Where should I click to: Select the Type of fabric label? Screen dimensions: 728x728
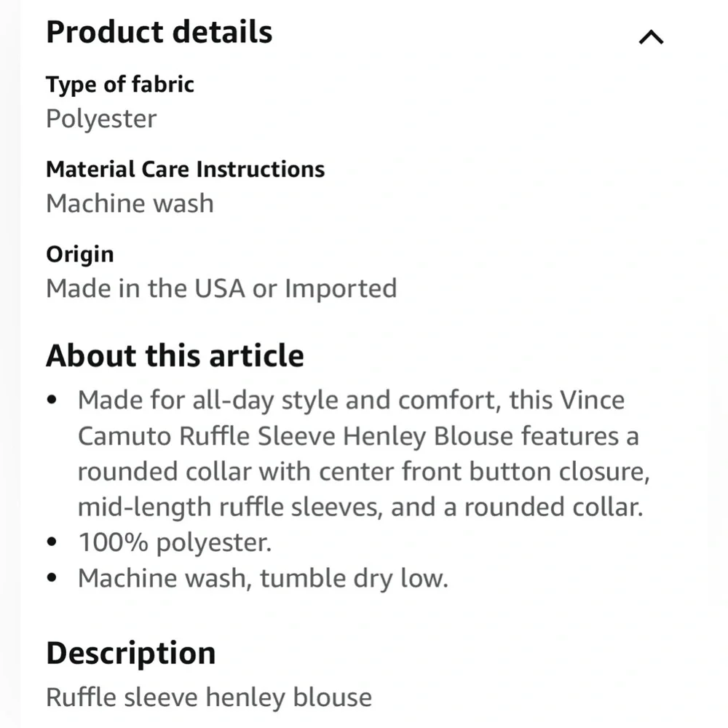(120, 84)
